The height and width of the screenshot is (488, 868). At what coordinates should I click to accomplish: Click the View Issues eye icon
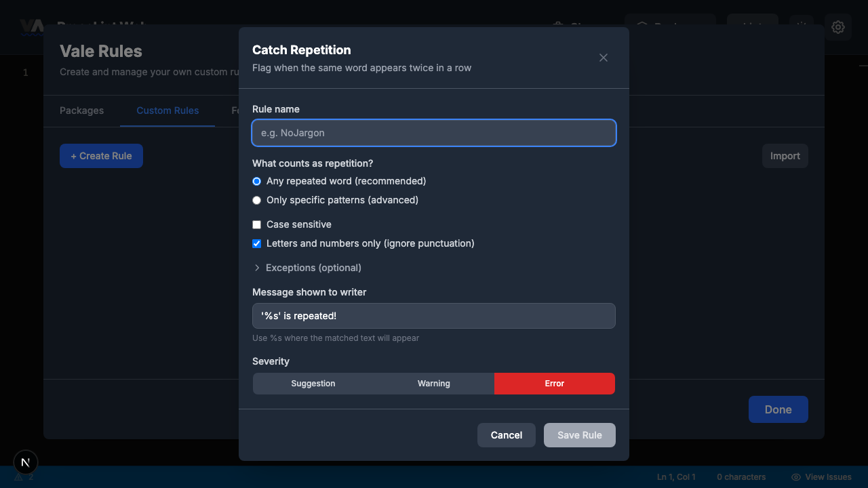tap(795, 476)
